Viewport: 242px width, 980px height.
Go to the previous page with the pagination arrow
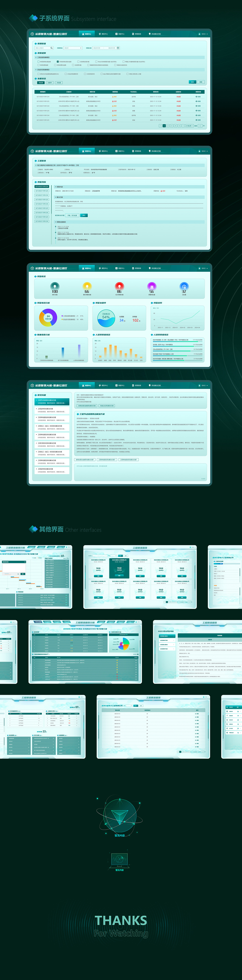pyautogui.click(x=160, y=125)
